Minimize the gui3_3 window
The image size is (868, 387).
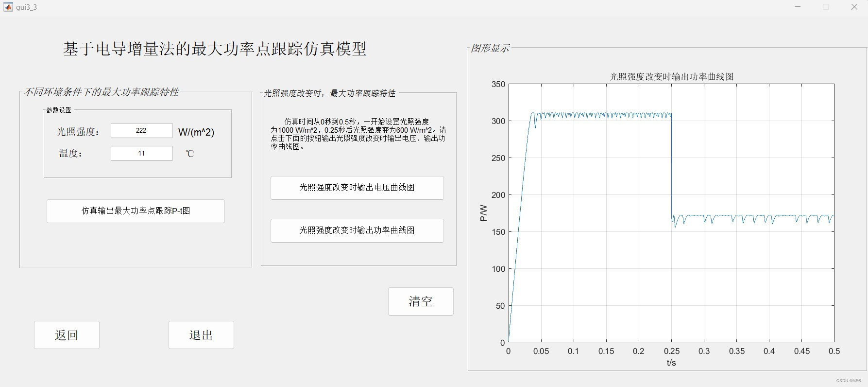pyautogui.click(x=798, y=7)
